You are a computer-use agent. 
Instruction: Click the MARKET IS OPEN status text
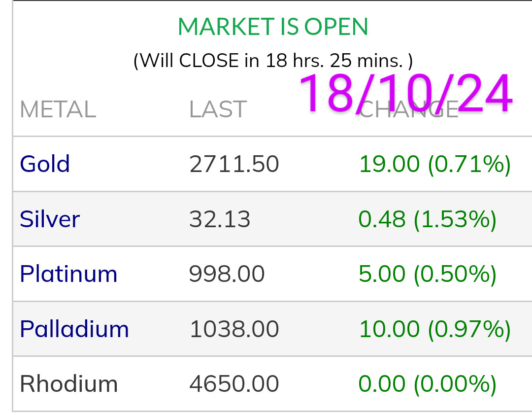[x=273, y=27]
